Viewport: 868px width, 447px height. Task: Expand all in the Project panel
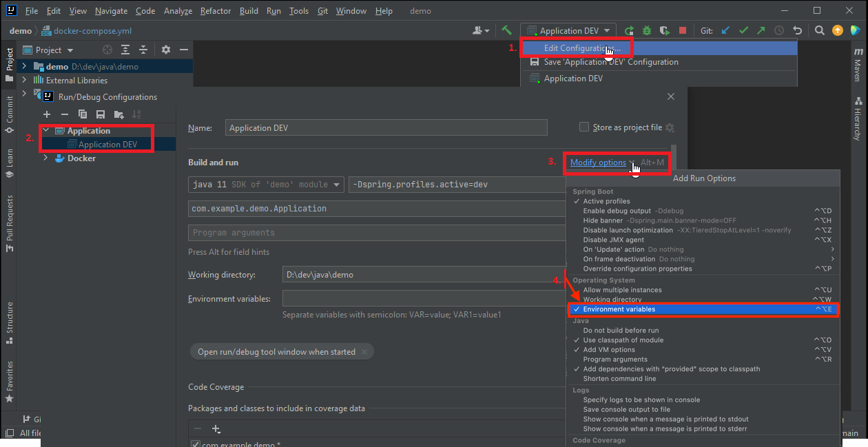(125, 50)
